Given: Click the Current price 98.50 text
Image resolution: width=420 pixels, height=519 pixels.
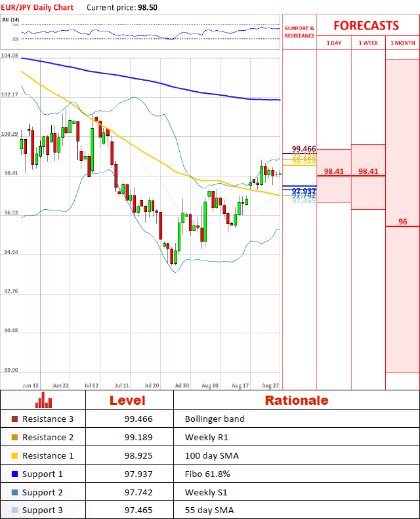Looking at the screenshot, I should pyautogui.click(x=124, y=7).
